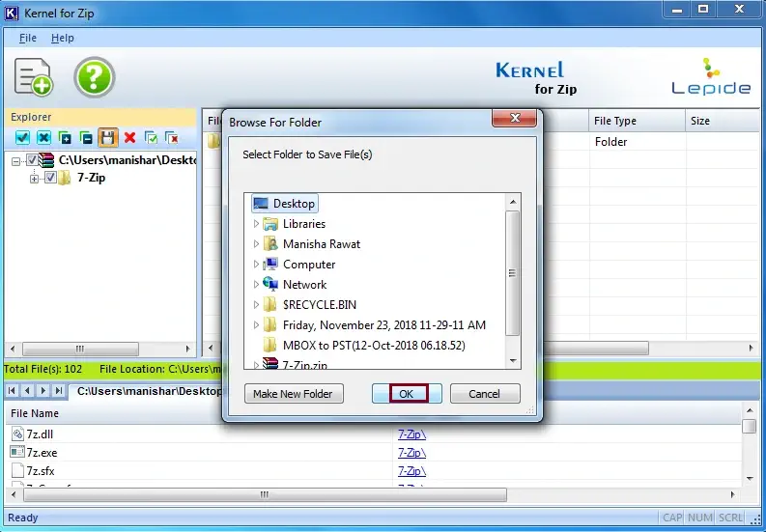This screenshot has height=532, width=766.
Task: Click the blue uncheck-all X icon
Action: point(44,138)
